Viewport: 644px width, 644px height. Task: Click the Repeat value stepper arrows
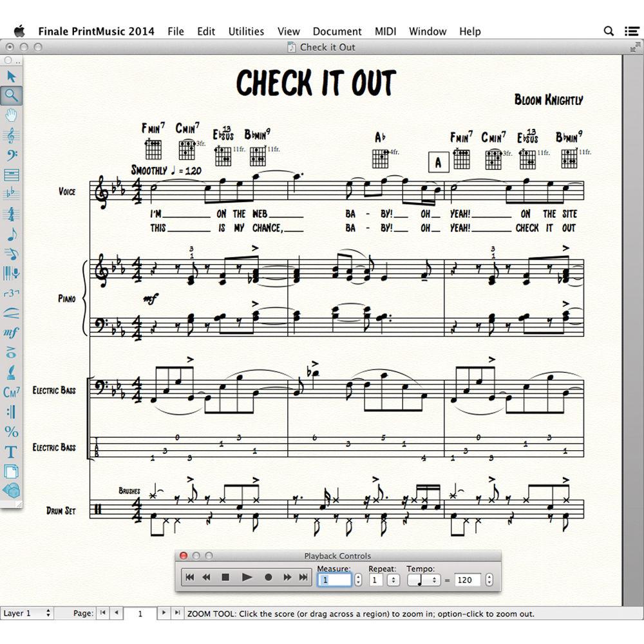pyautogui.click(x=393, y=580)
